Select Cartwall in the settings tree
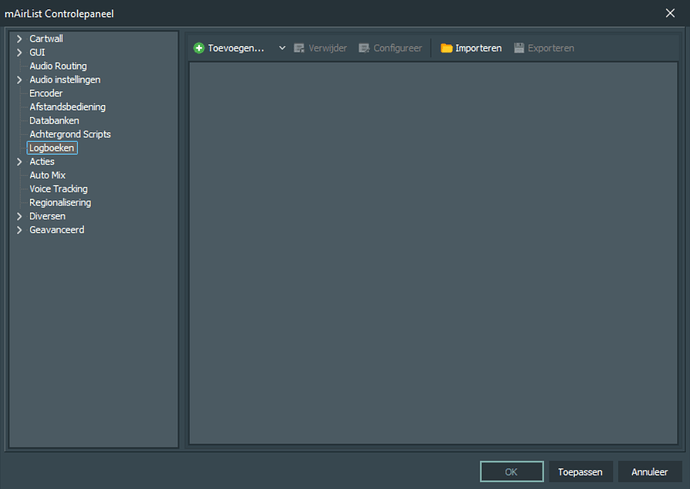The image size is (690, 489). coord(46,39)
